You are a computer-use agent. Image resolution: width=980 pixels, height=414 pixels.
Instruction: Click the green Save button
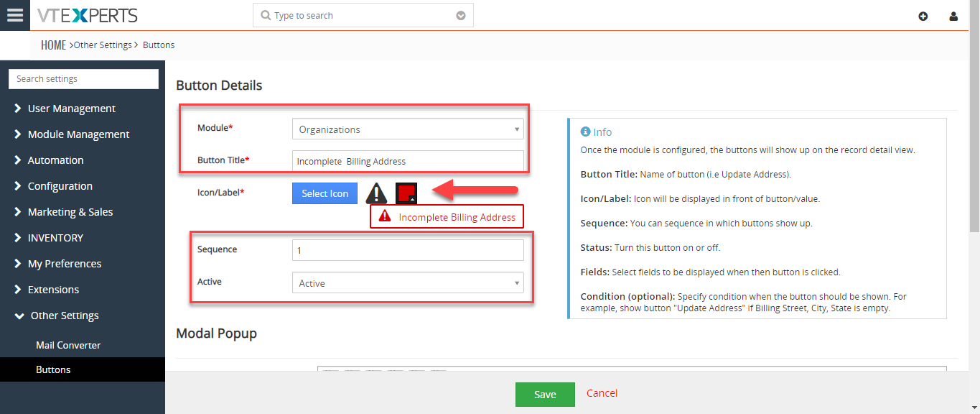coord(545,395)
